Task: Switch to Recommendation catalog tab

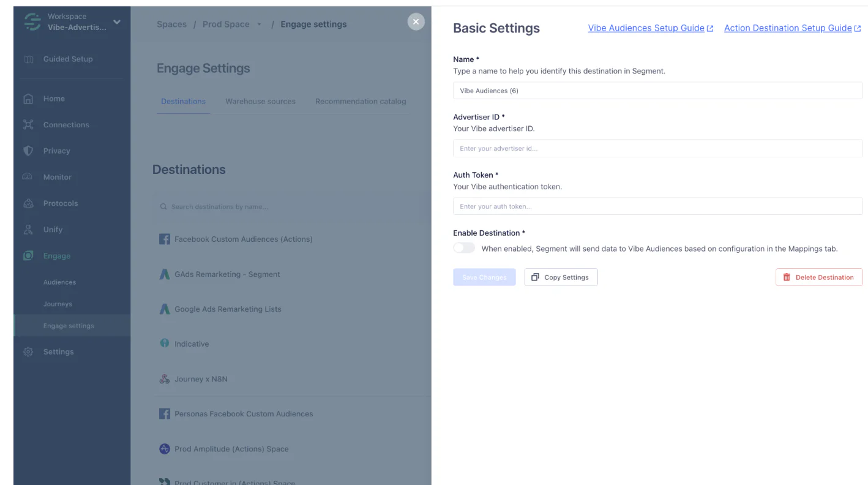Action: (361, 102)
